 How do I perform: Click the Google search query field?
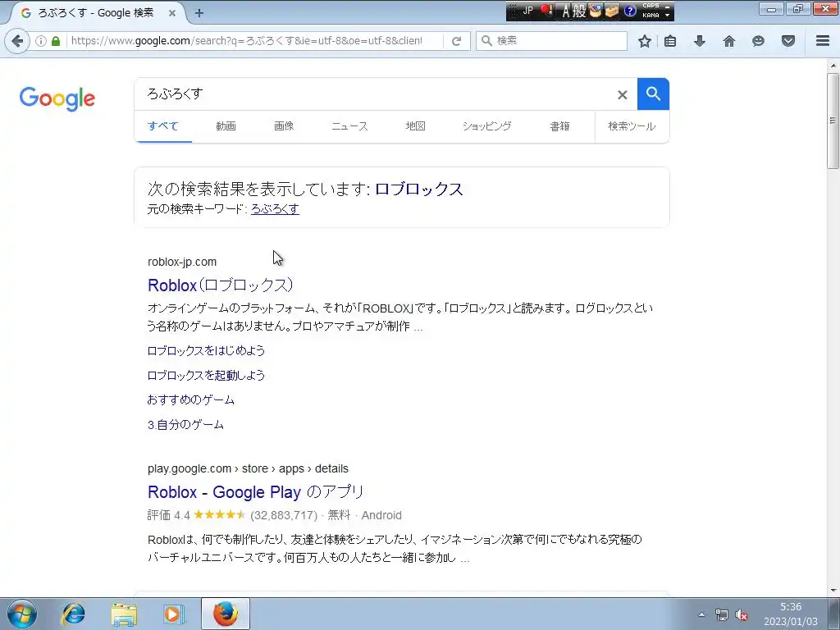(x=375, y=94)
